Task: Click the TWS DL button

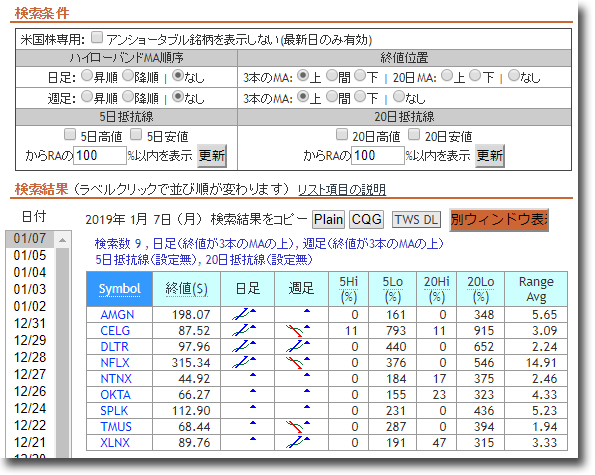Action: pyautogui.click(x=416, y=219)
